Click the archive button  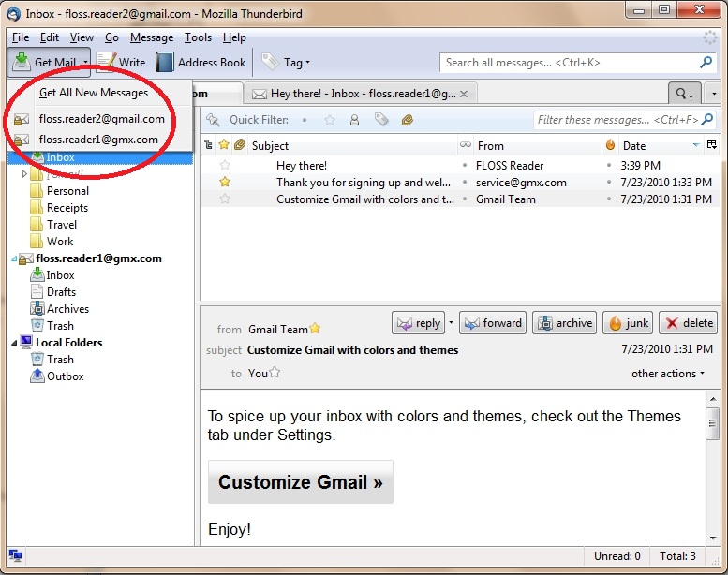click(x=565, y=323)
